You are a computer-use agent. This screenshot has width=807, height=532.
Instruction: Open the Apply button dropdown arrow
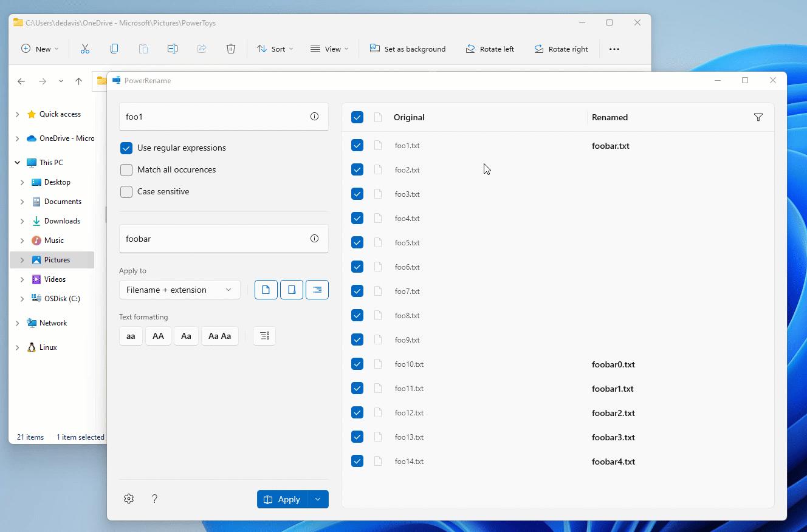coord(318,499)
